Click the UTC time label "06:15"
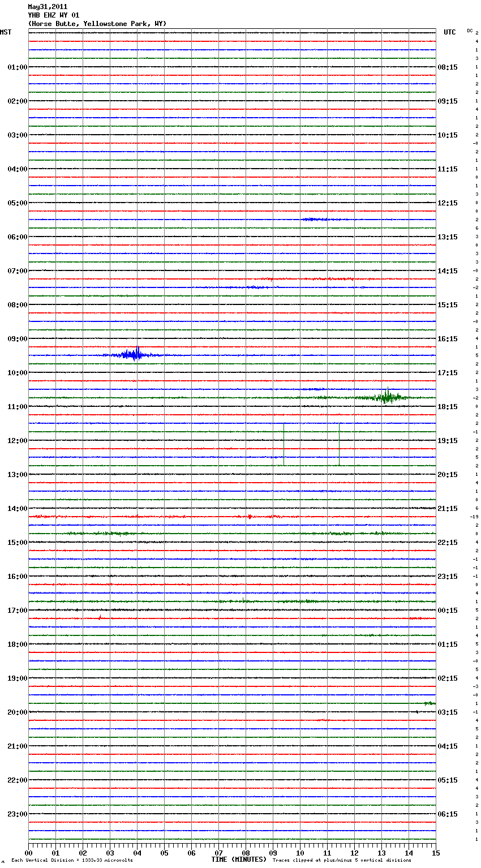The image size is (481, 868). point(448,814)
